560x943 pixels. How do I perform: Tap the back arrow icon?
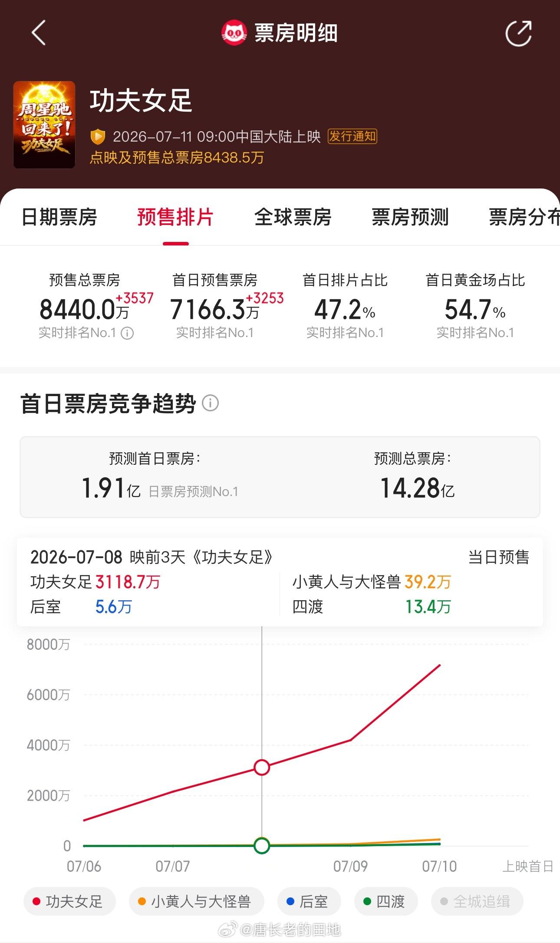tap(39, 33)
